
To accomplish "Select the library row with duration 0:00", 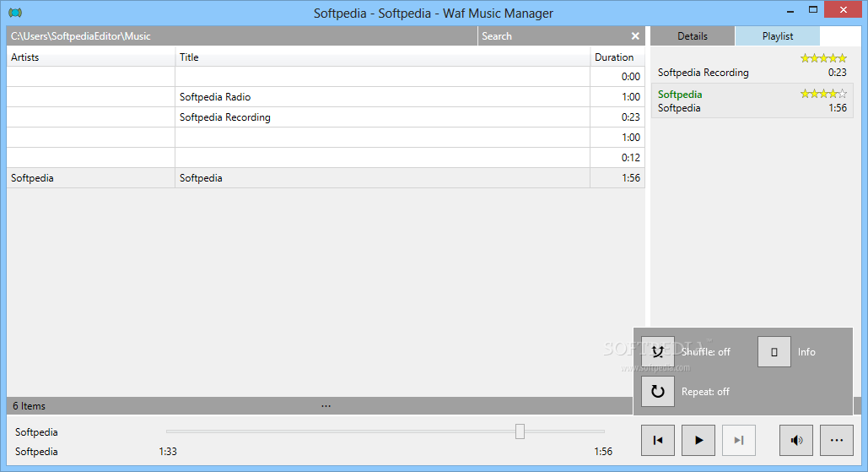I will coord(326,77).
